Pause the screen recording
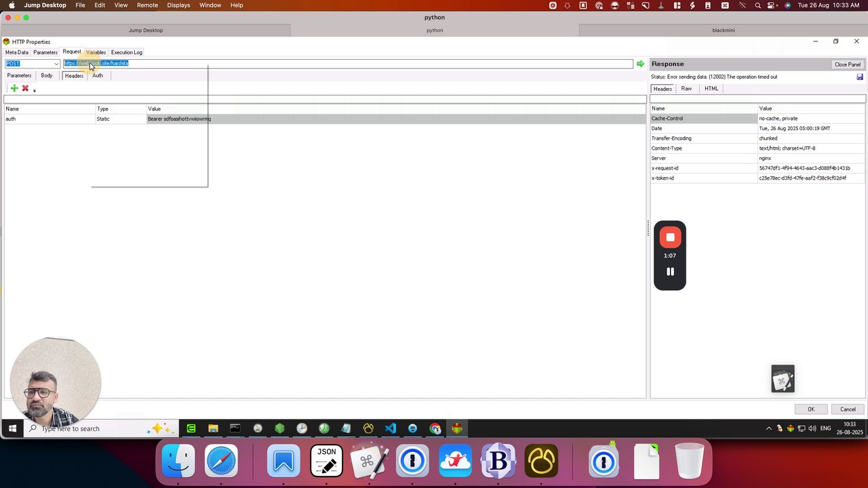Image resolution: width=868 pixels, height=488 pixels. click(670, 272)
